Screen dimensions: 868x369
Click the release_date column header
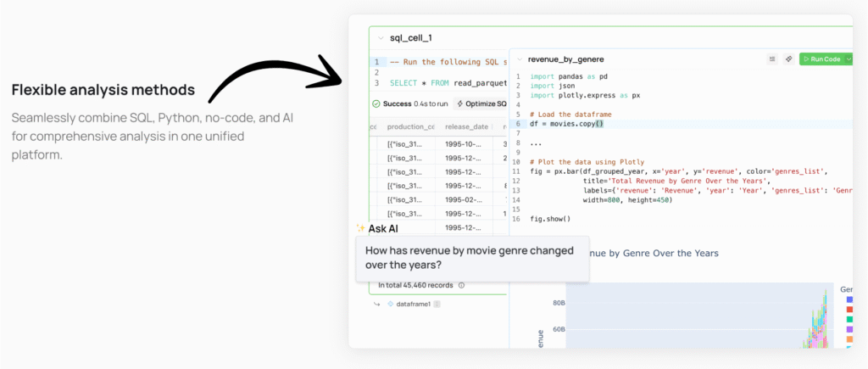(465, 127)
